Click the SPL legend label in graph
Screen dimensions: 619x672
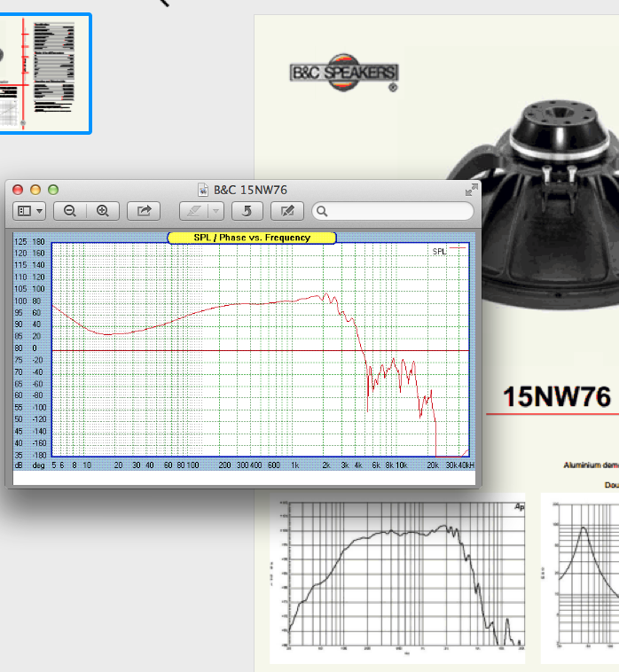tap(440, 252)
